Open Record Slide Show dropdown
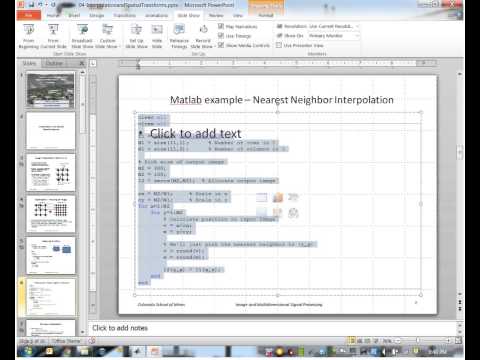 point(203,36)
